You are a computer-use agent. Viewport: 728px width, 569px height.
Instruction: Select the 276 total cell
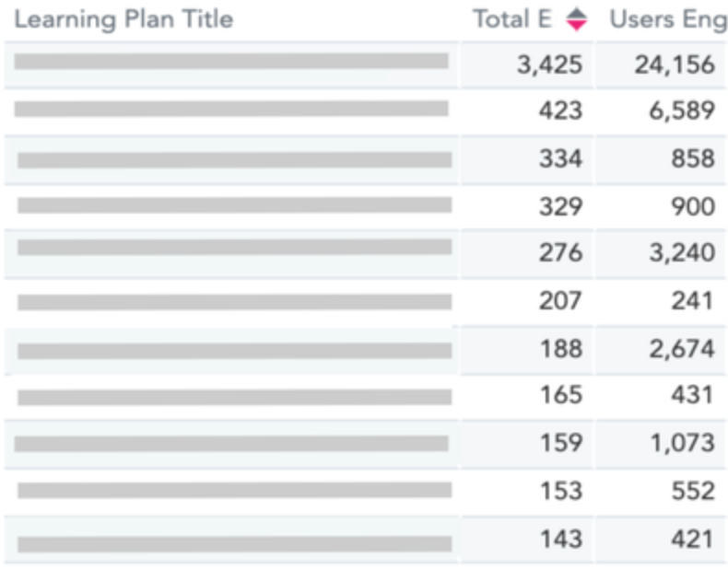pos(560,253)
